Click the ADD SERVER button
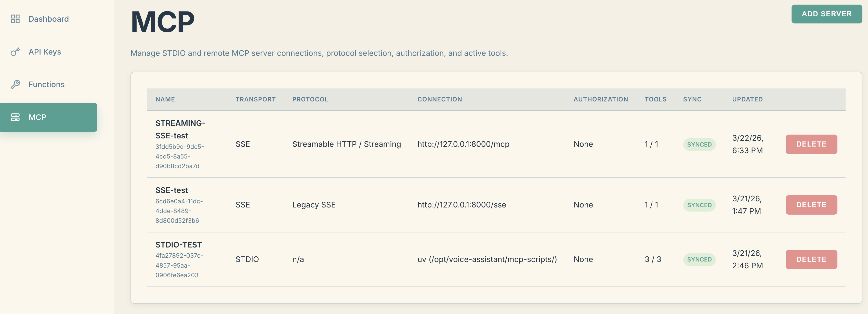This screenshot has height=314, width=868. click(827, 14)
